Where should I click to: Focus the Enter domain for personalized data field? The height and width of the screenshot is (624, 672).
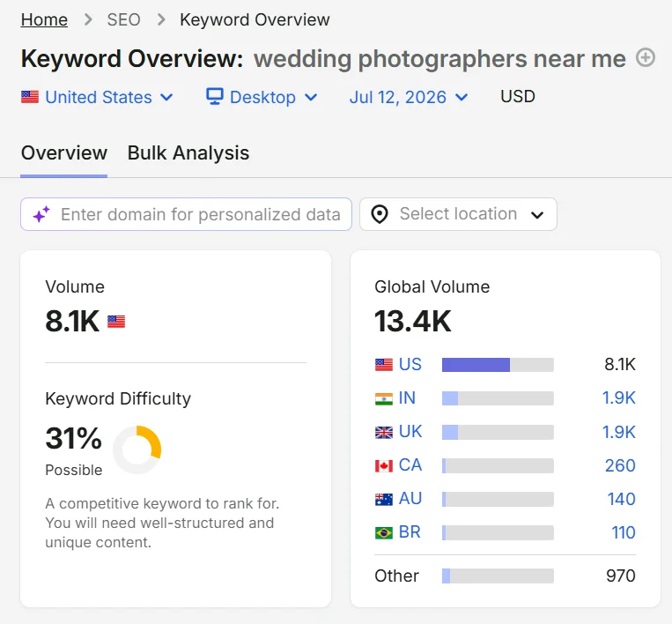click(x=187, y=214)
